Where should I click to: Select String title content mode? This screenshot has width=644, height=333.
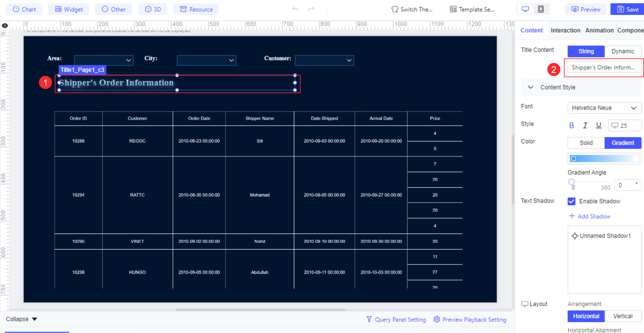(586, 51)
